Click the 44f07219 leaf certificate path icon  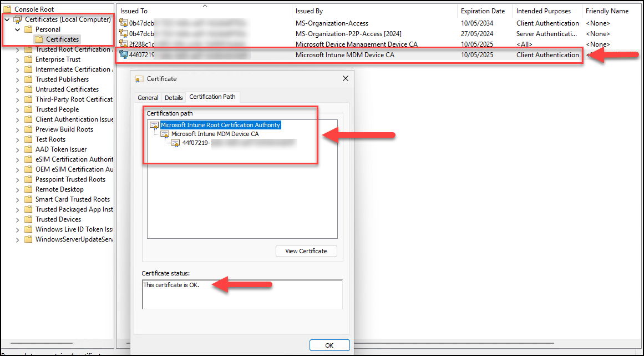tap(175, 143)
